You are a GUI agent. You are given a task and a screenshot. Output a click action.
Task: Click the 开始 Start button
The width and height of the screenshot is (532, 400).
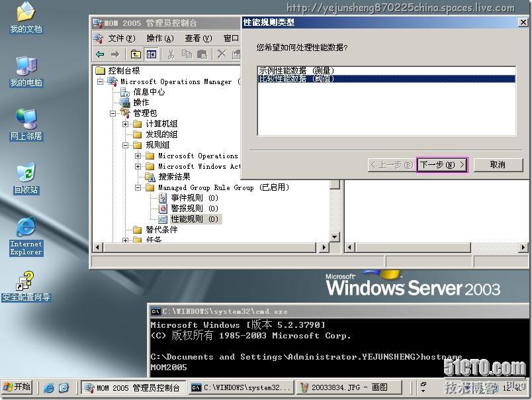17,387
